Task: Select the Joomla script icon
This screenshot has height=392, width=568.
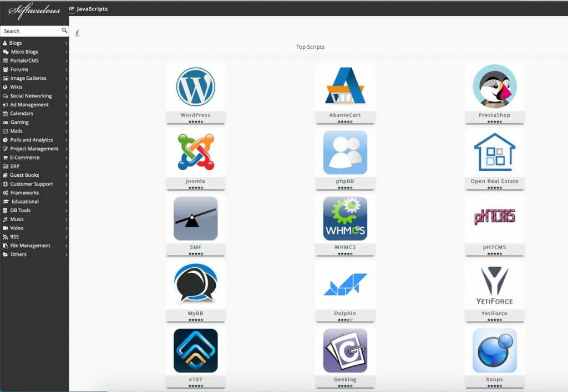Action: click(195, 152)
